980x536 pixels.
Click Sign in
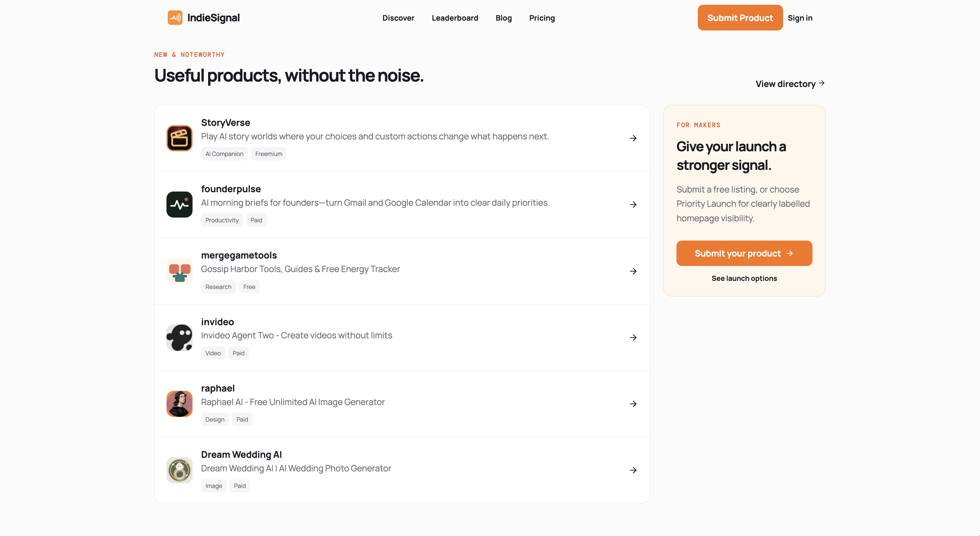(800, 18)
